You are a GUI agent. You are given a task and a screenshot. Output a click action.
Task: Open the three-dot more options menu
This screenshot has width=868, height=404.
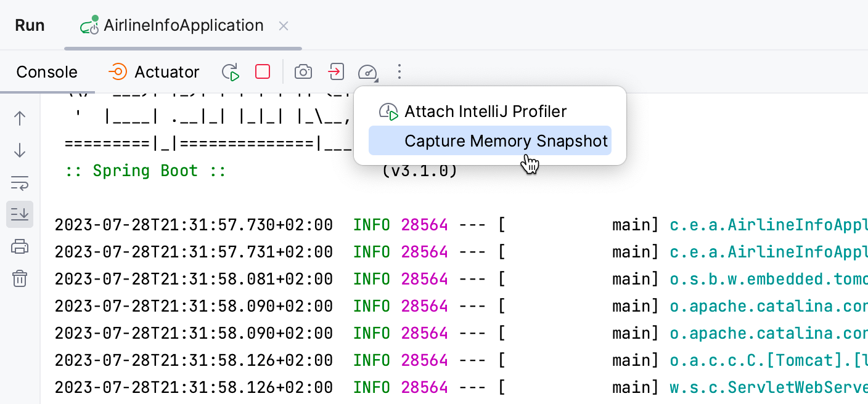[x=399, y=72]
